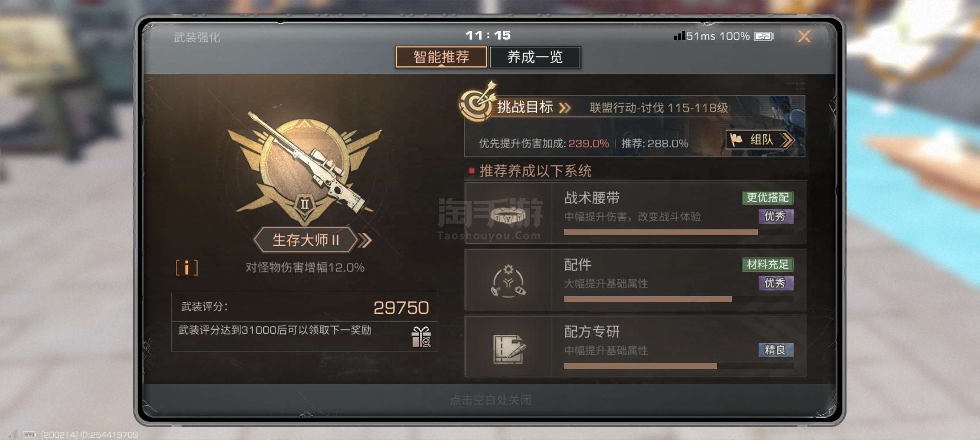
Task: Click the 配件 attachments cycle icon
Action: click(x=508, y=280)
